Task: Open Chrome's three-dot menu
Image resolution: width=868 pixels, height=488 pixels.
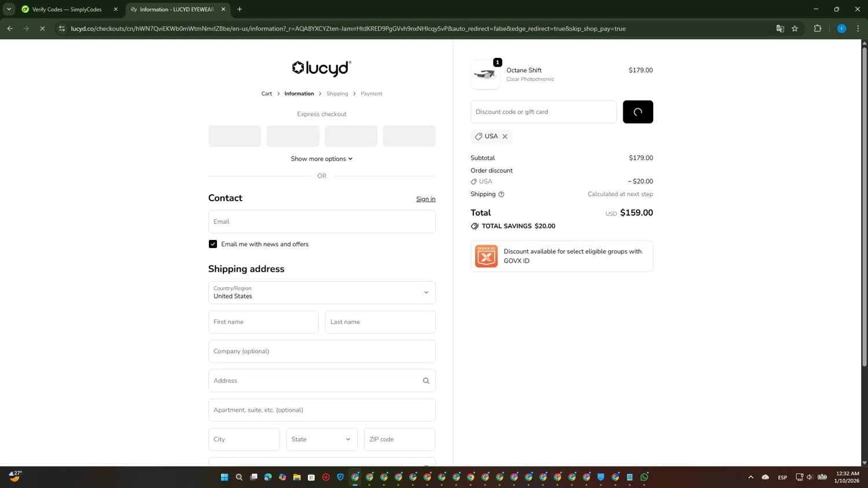Action: pyautogui.click(x=858, y=28)
